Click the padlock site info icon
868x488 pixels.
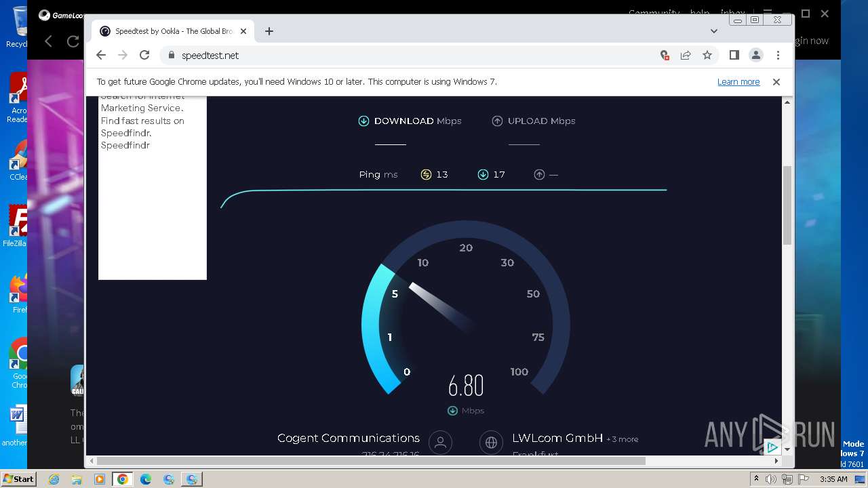click(x=171, y=56)
